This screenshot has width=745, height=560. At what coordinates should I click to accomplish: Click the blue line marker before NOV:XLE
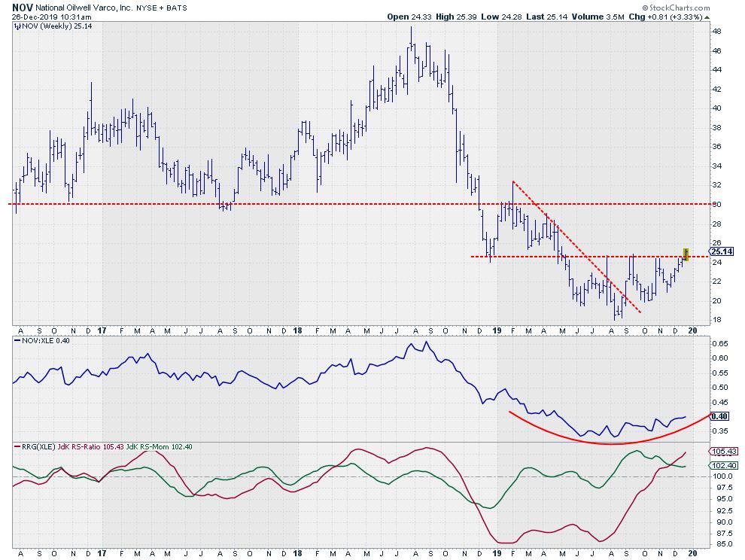(x=17, y=341)
